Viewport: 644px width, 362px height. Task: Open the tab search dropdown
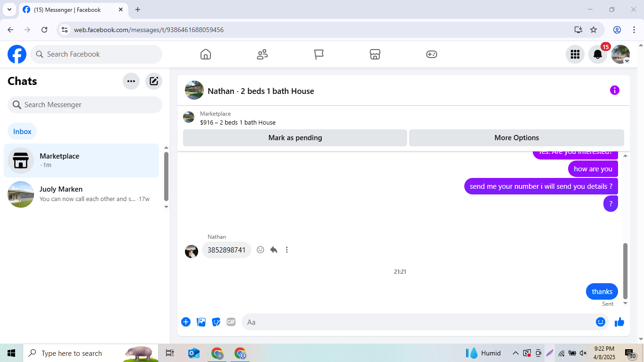coord(9,9)
